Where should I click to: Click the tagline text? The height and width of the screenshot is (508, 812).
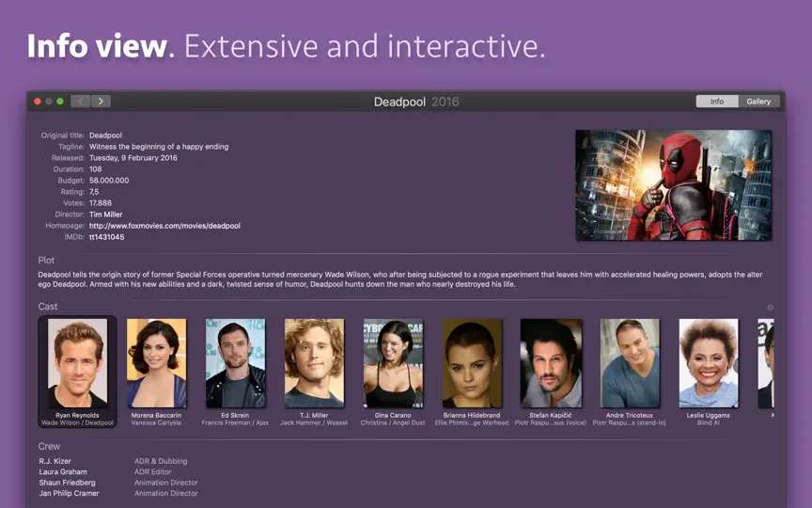[159, 147]
